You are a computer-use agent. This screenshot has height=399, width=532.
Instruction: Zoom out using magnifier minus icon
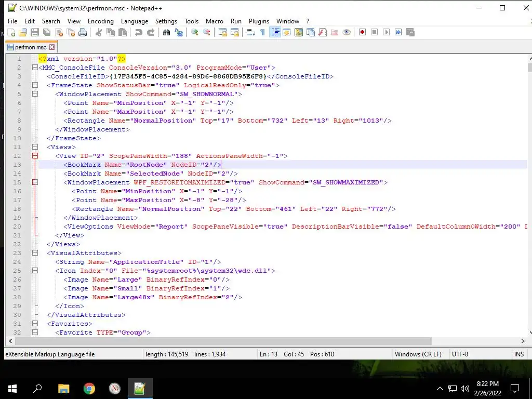click(207, 32)
